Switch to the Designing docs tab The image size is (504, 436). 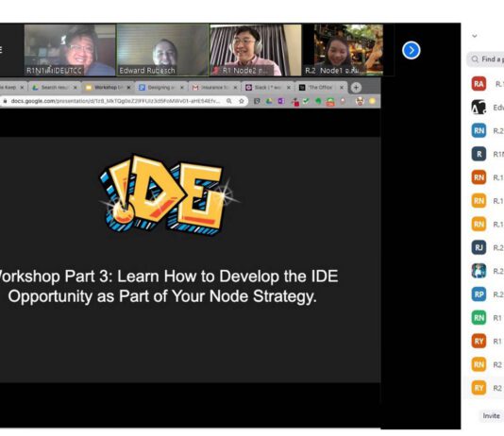click(160, 88)
